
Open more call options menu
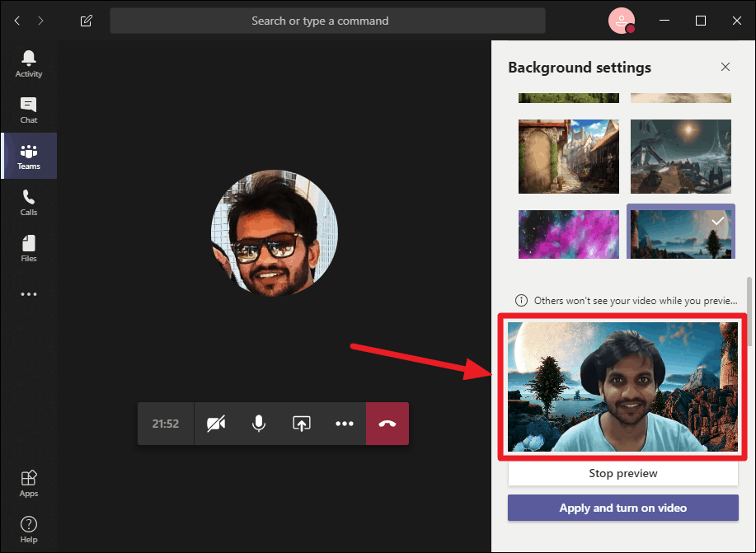click(x=345, y=423)
